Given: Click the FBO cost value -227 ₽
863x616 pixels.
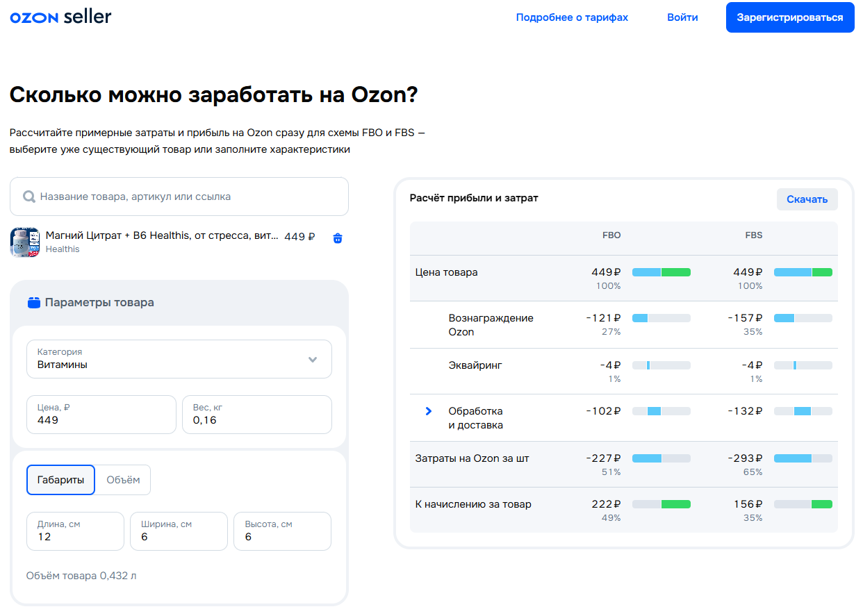Looking at the screenshot, I should [604, 458].
